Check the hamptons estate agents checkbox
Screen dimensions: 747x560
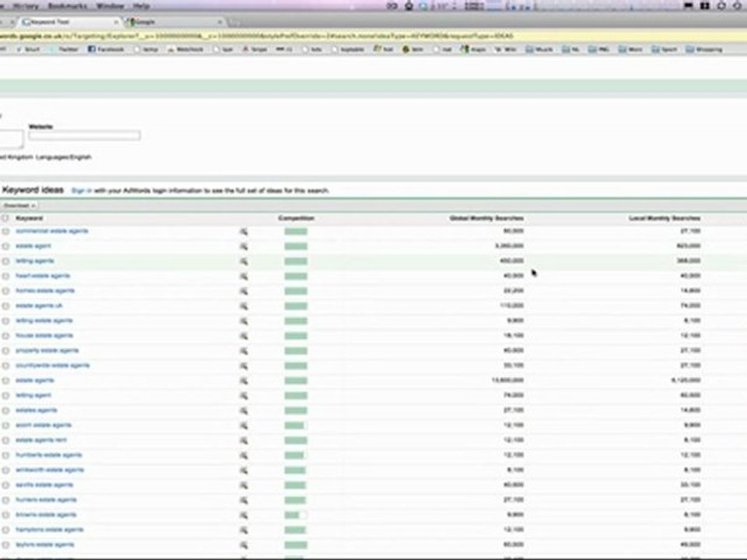[x=5, y=530]
